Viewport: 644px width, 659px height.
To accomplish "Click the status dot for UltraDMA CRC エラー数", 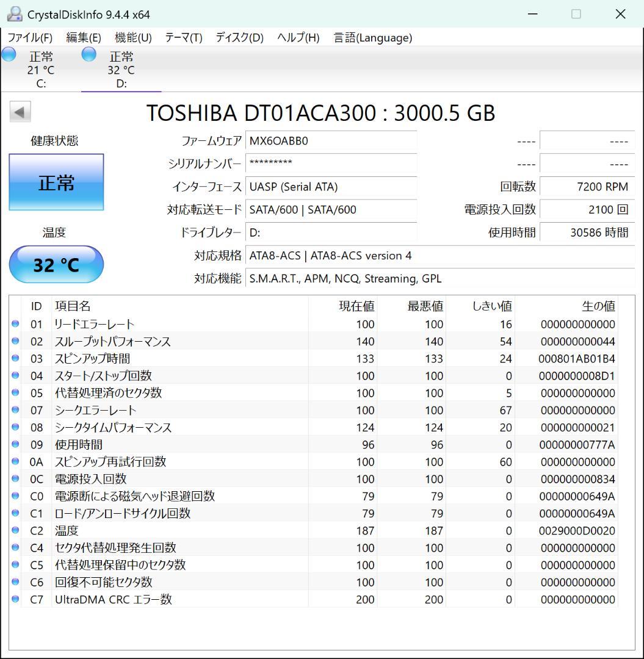I will tap(14, 599).
